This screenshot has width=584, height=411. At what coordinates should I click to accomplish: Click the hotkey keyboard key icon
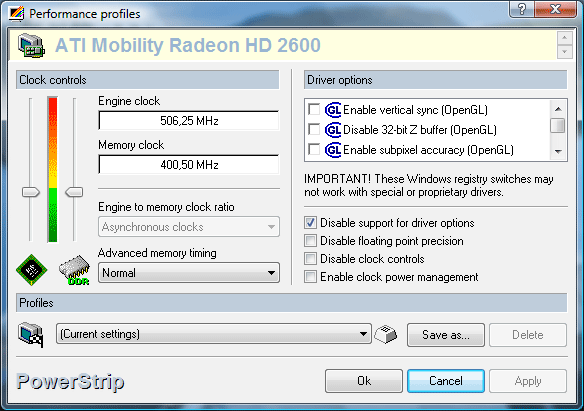pos(385,334)
